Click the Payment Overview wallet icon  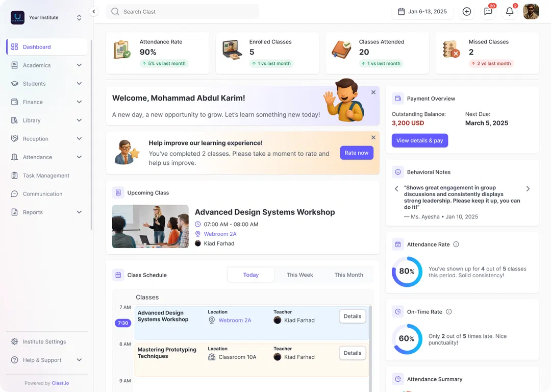click(x=398, y=99)
